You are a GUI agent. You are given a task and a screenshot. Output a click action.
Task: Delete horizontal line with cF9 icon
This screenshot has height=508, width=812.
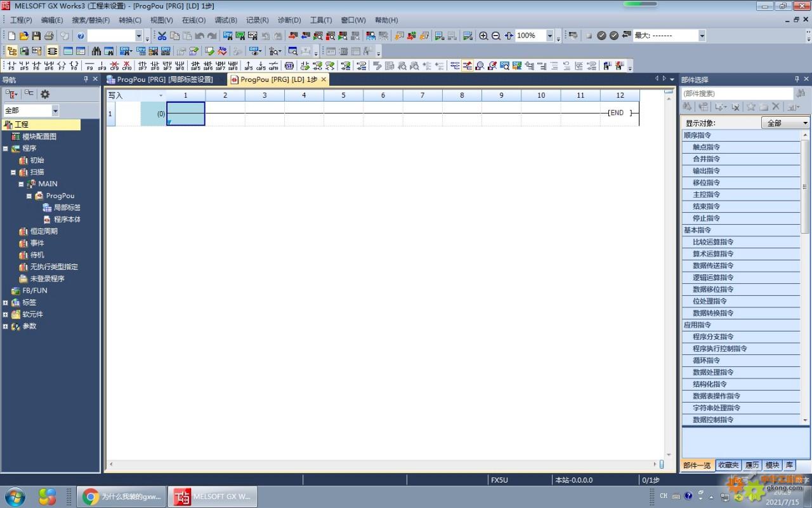coord(114,65)
